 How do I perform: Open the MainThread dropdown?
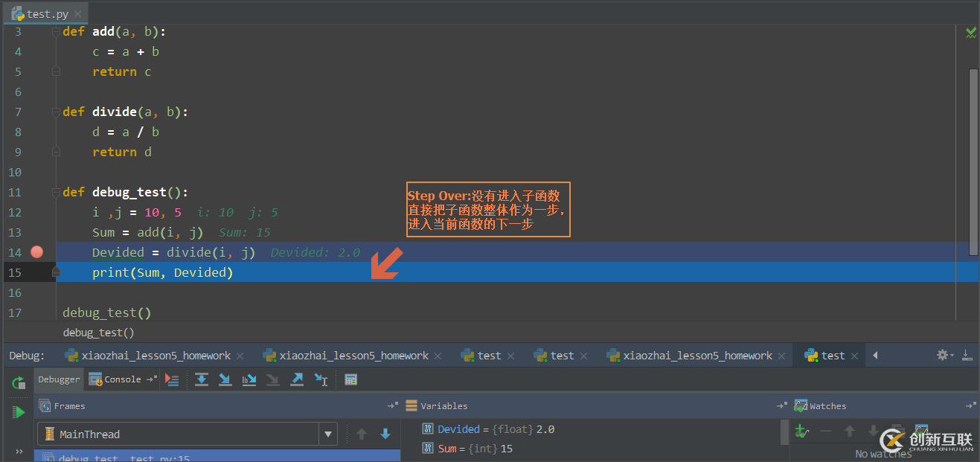pyautogui.click(x=328, y=434)
